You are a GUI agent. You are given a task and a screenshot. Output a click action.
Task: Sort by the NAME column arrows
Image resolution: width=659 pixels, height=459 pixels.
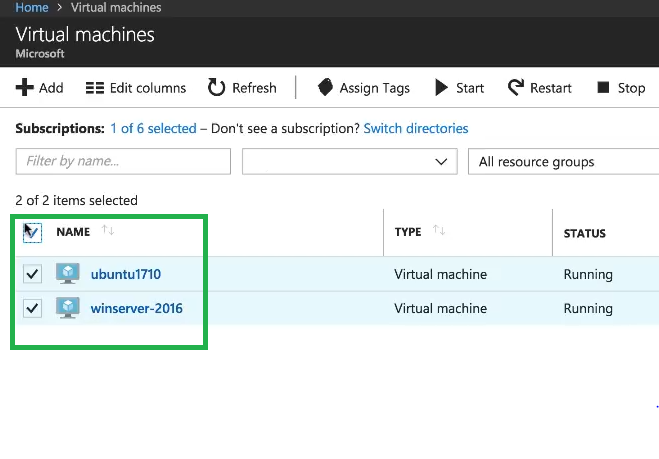pyautogui.click(x=108, y=230)
